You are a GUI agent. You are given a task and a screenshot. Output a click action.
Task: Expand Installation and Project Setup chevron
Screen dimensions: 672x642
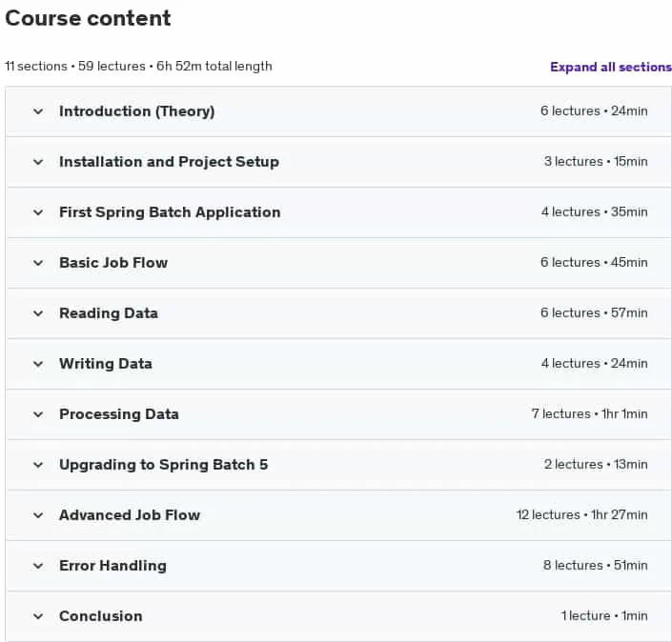tap(38, 162)
